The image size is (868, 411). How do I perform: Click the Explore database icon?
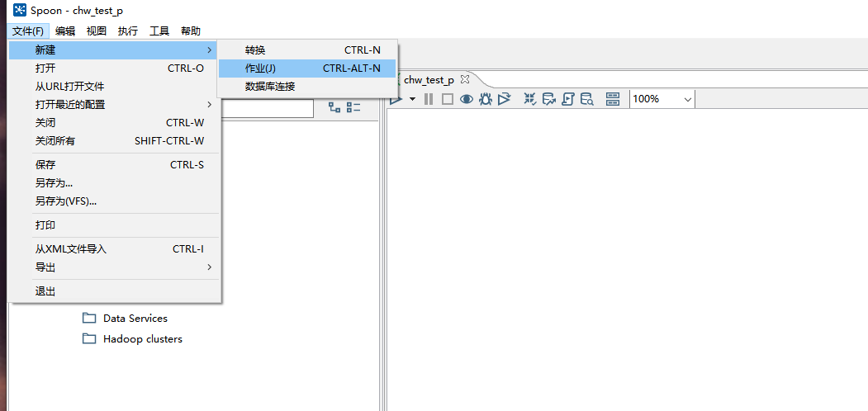click(587, 99)
